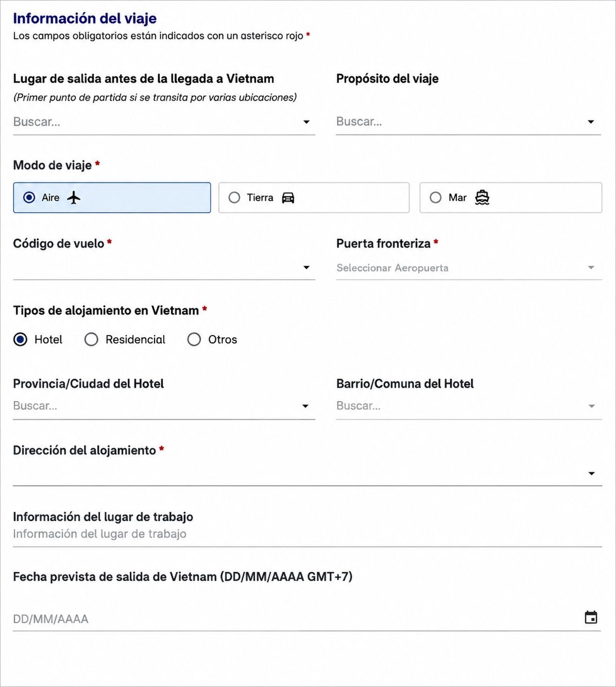This screenshot has height=687, width=616.
Task: Open Provincia/Ciudad del Hotel dropdown arrow
Action: pyautogui.click(x=305, y=406)
